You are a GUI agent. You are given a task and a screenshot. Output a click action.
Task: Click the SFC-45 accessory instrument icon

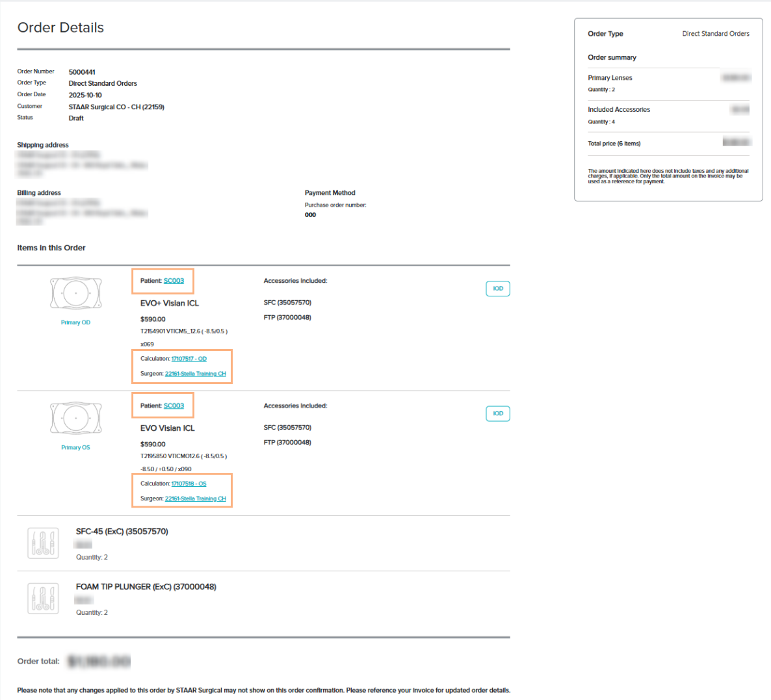(44, 543)
